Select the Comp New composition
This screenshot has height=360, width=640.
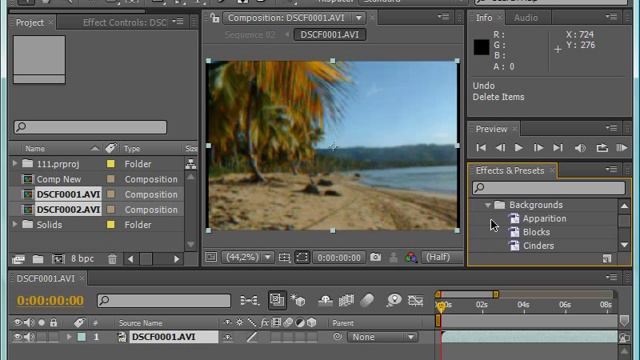(59, 179)
